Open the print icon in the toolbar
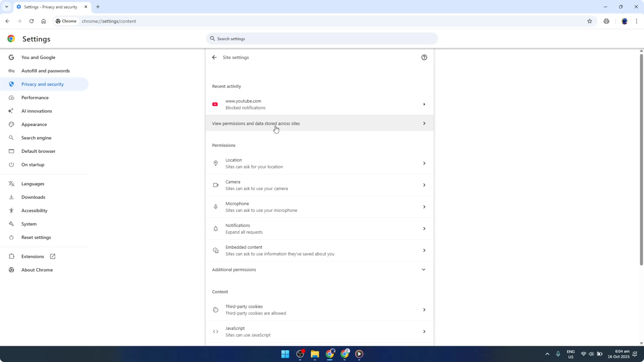644x362 pixels. point(606,21)
